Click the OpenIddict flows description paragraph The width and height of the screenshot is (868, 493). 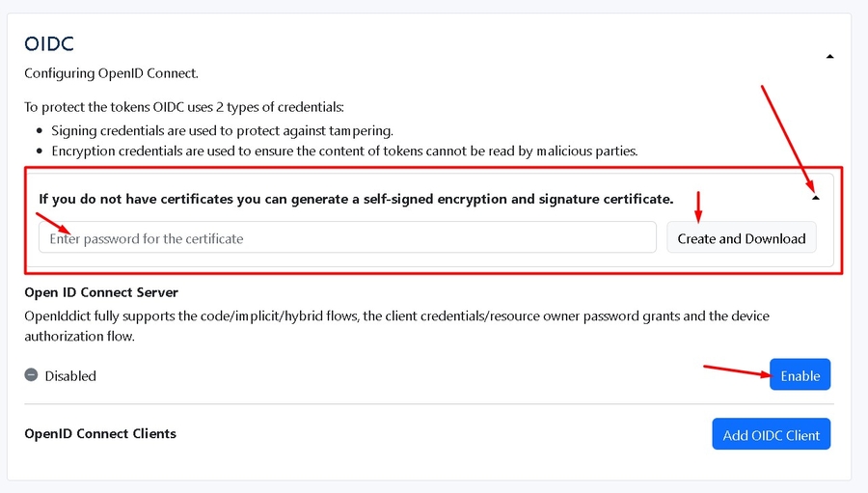396,326
